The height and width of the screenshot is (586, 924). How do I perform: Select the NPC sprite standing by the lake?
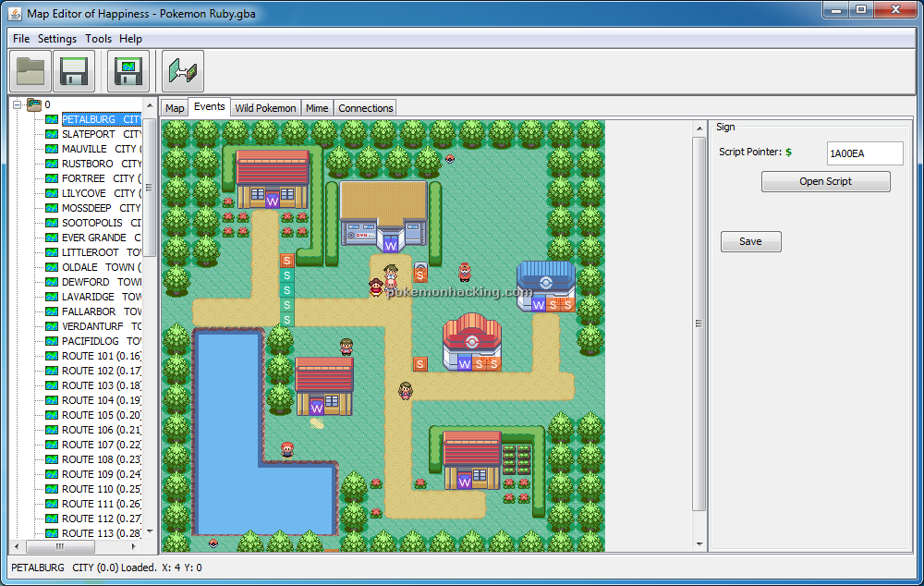pos(287,450)
